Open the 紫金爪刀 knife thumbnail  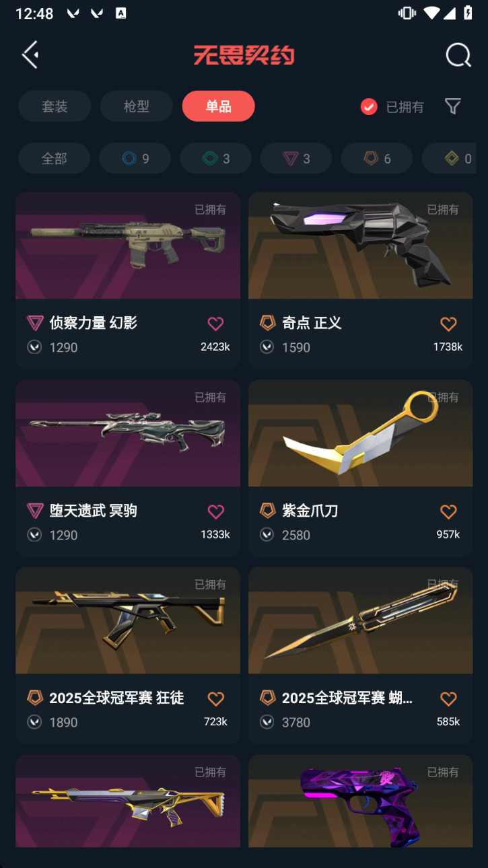click(360, 433)
